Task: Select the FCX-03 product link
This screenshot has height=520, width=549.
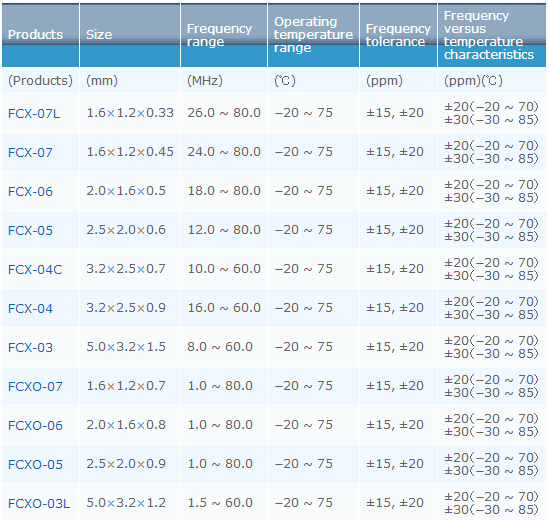Action: click(30, 347)
